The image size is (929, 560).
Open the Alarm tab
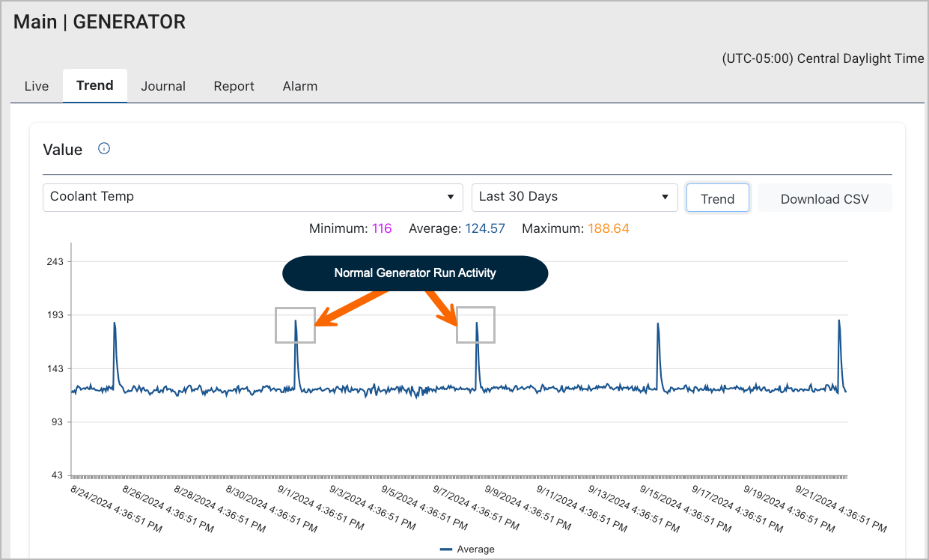pos(300,86)
